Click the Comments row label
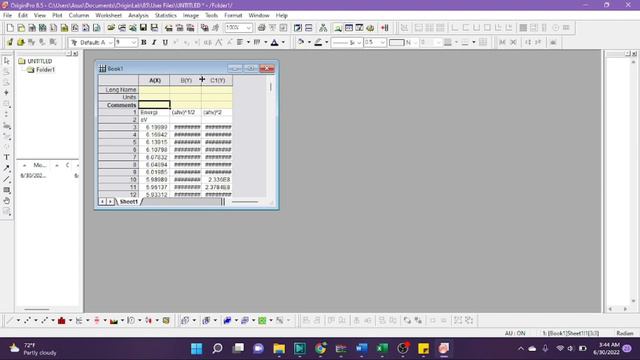The width and height of the screenshot is (640, 360). 118,105
